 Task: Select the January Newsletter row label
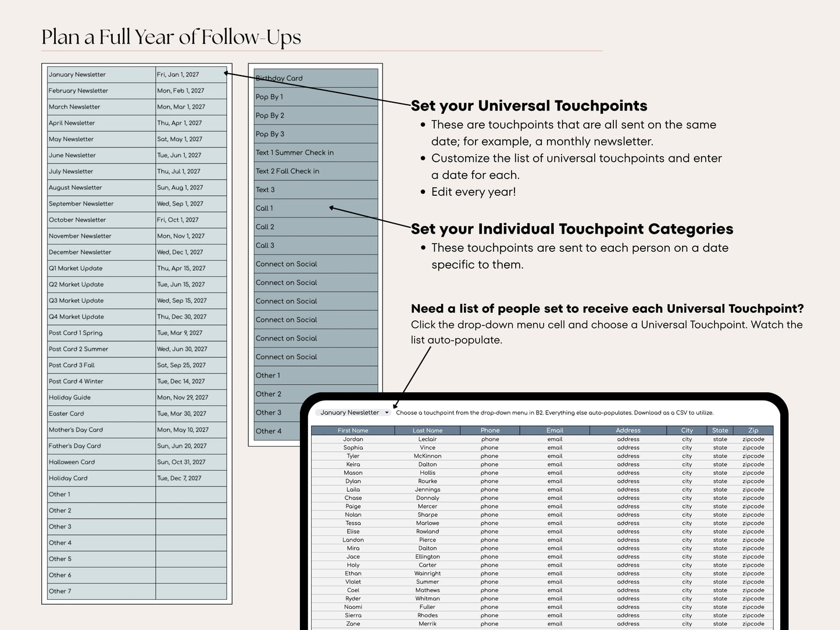[x=101, y=74]
